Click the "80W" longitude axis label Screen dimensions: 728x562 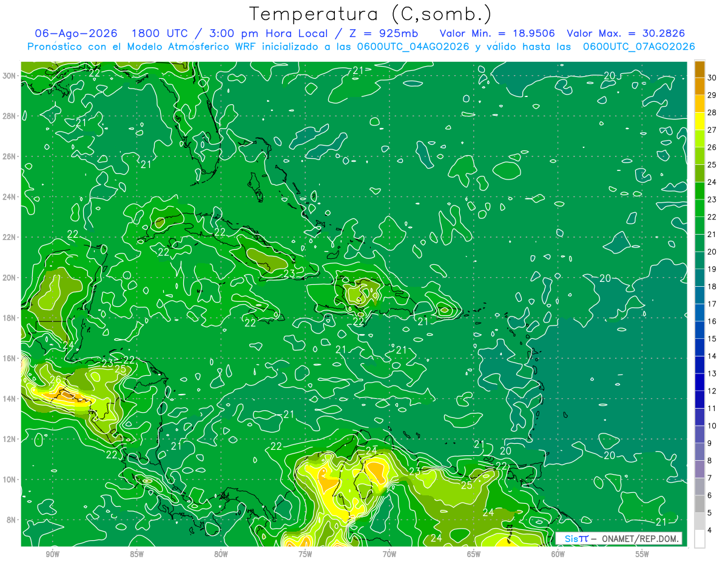(x=221, y=554)
